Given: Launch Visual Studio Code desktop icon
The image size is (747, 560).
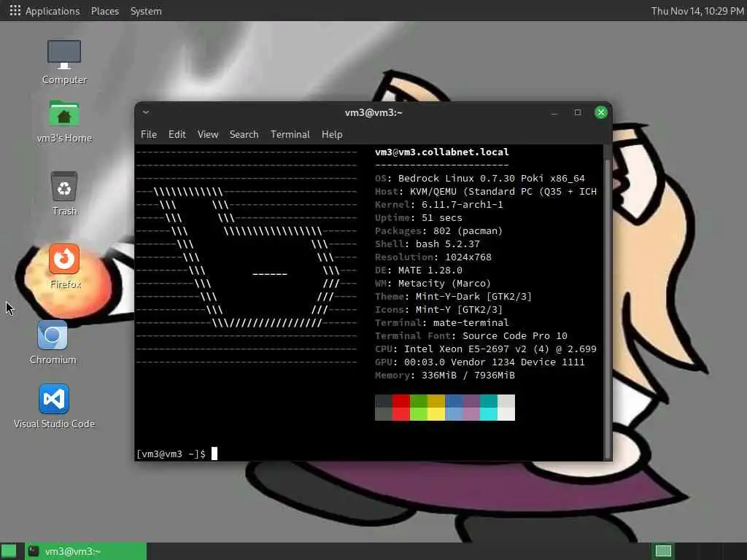Looking at the screenshot, I should (54, 399).
